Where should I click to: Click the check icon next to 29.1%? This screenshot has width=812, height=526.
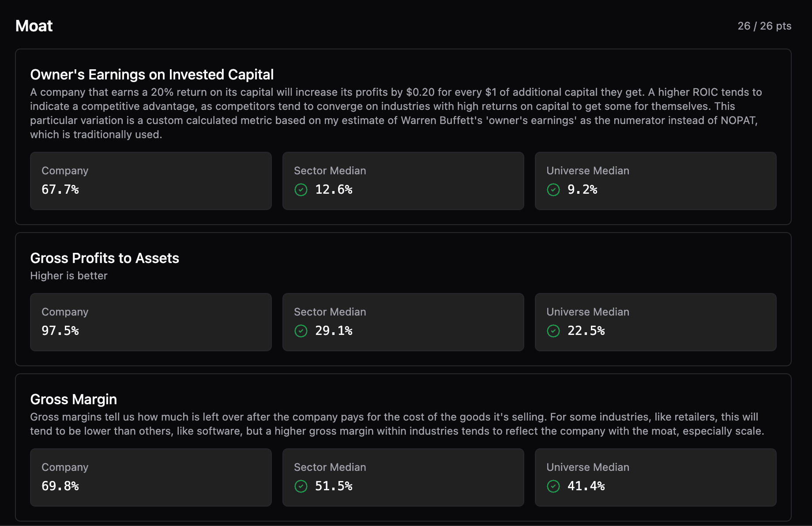point(301,331)
